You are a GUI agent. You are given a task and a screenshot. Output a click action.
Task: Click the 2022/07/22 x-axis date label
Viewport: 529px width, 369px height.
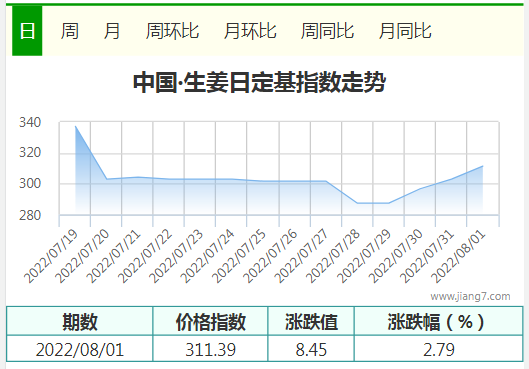pyautogui.click(x=145, y=256)
